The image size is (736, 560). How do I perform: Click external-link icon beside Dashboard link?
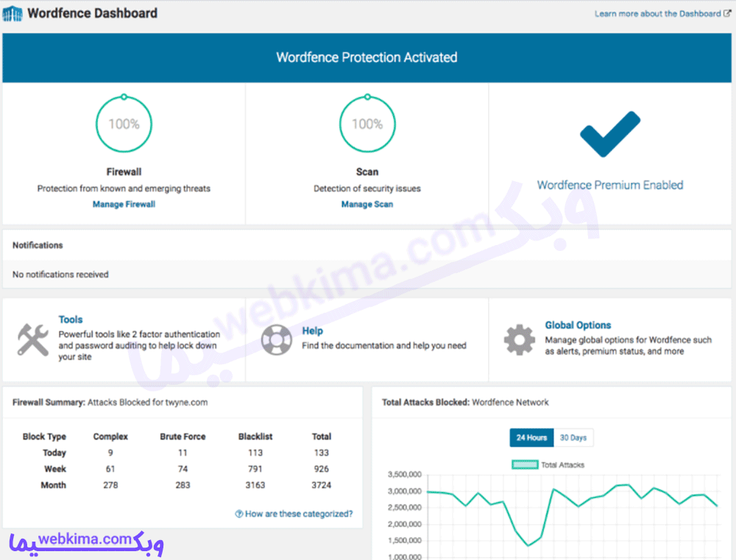[x=727, y=13]
